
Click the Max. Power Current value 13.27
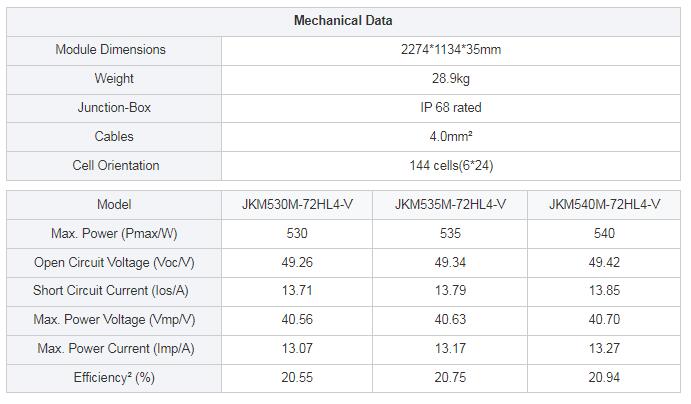click(x=604, y=348)
